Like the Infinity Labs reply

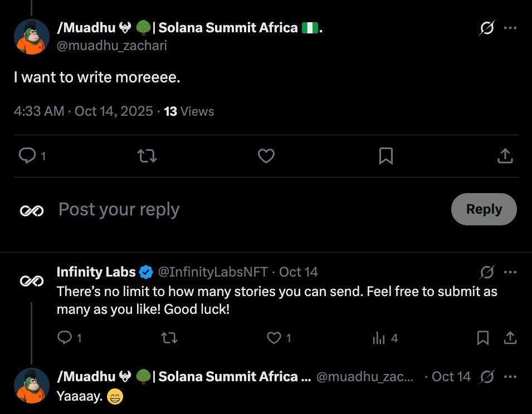[274, 338]
